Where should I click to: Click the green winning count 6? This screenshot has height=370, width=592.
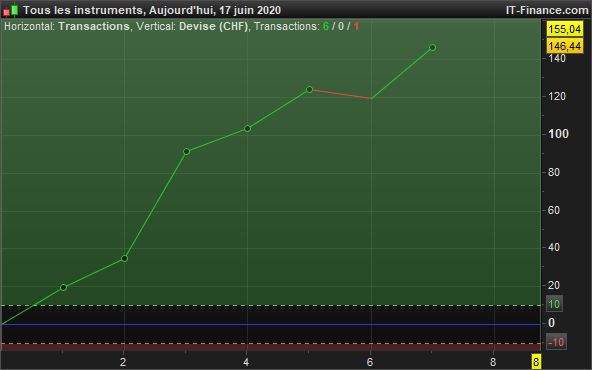[x=326, y=26]
